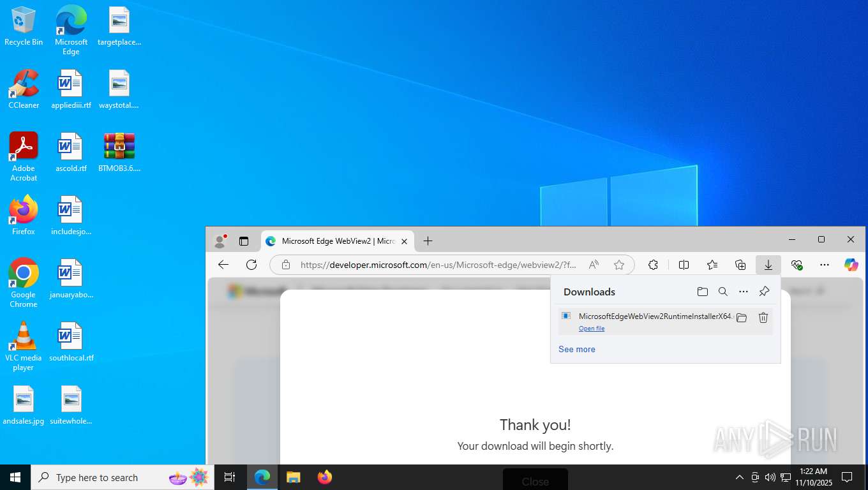Delete the WebView2 installer download entry
The width and height of the screenshot is (868, 490).
click(763, 318)
